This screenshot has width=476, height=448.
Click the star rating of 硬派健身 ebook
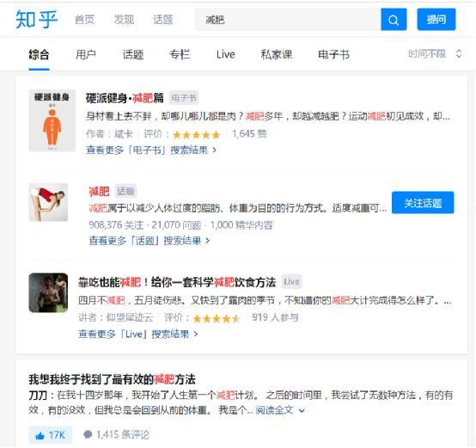[196, 134]
